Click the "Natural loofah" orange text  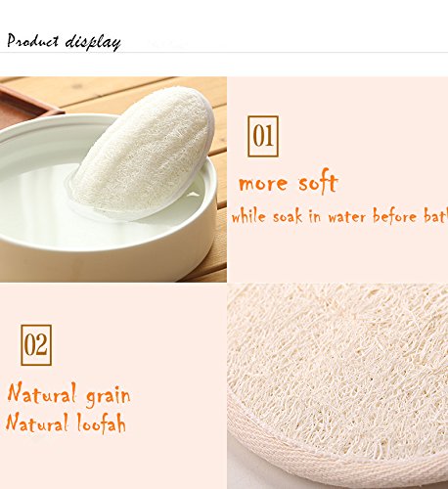66,422
